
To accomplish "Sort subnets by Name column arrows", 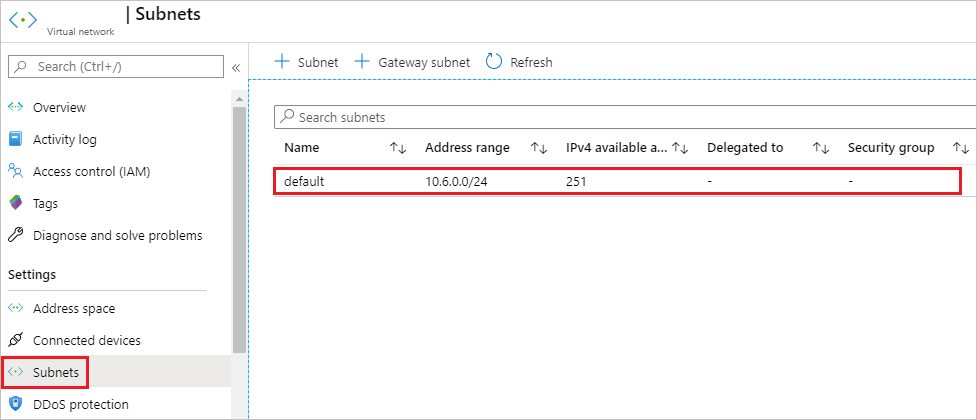I will point(398,148).
